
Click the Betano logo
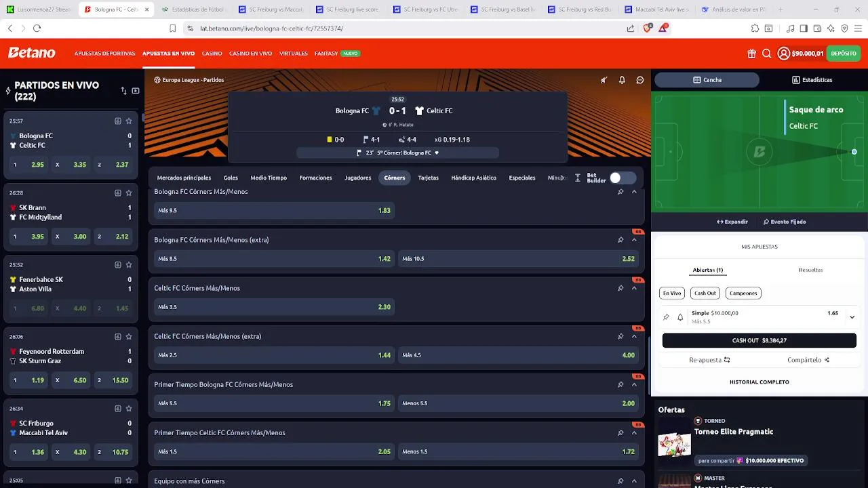tap(32, 53)
